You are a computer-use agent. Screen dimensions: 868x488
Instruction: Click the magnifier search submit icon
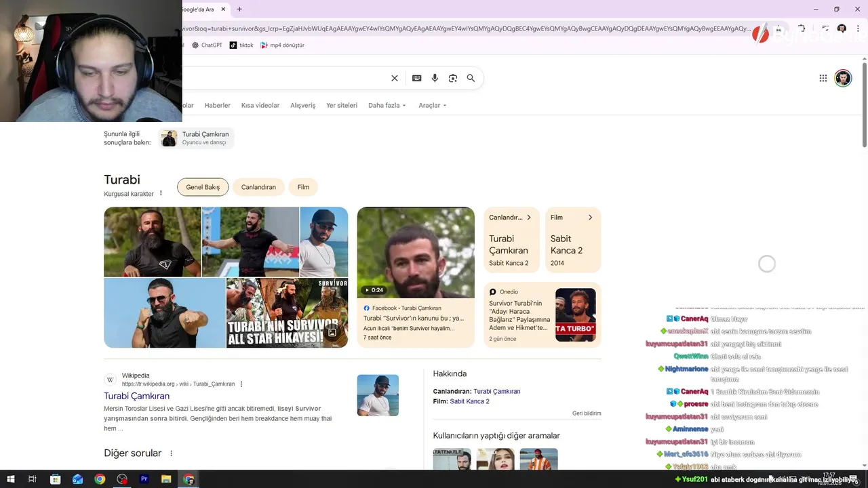(x=471, y=78)
